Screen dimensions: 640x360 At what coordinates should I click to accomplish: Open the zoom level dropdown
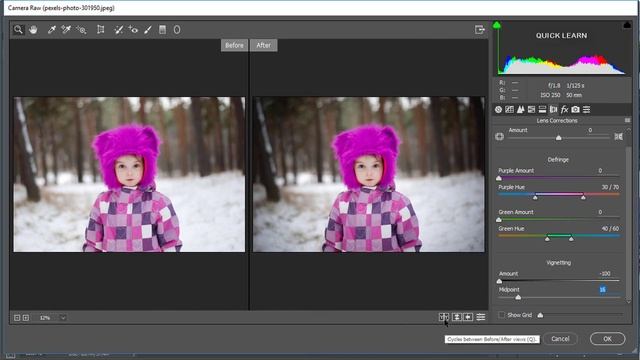point(63,318)
